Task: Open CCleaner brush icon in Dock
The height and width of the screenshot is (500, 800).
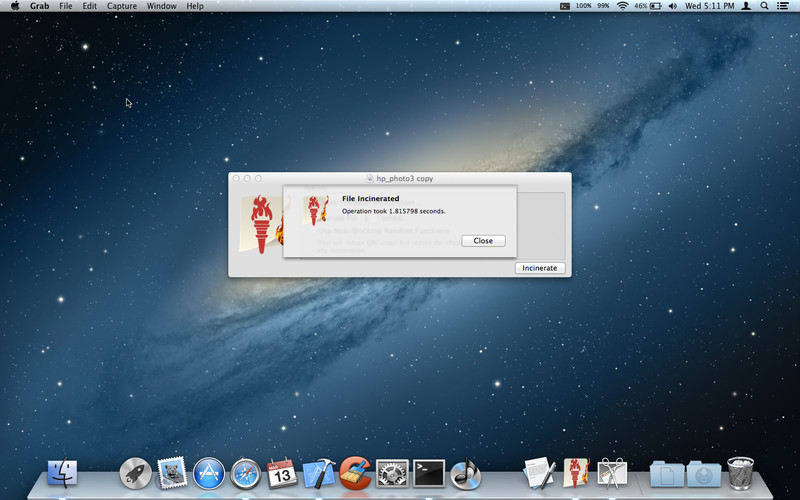Action: [356, 473]
